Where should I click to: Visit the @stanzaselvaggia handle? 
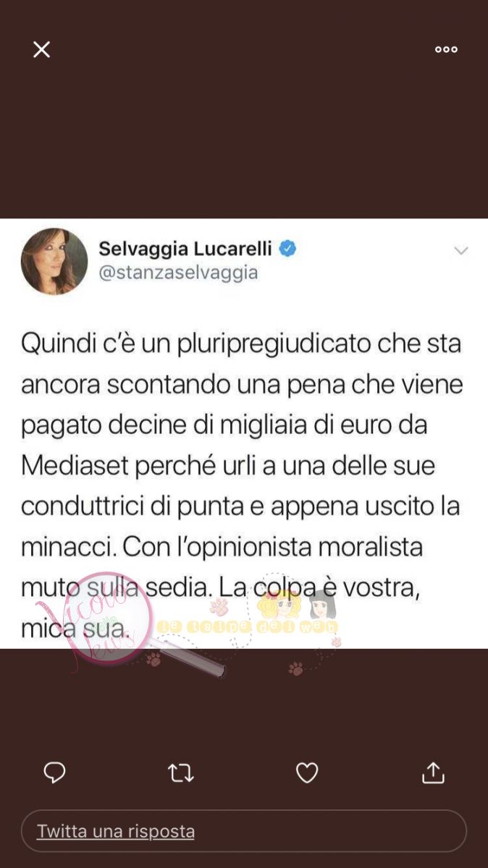pyautogui.click(x=178, y=273)
